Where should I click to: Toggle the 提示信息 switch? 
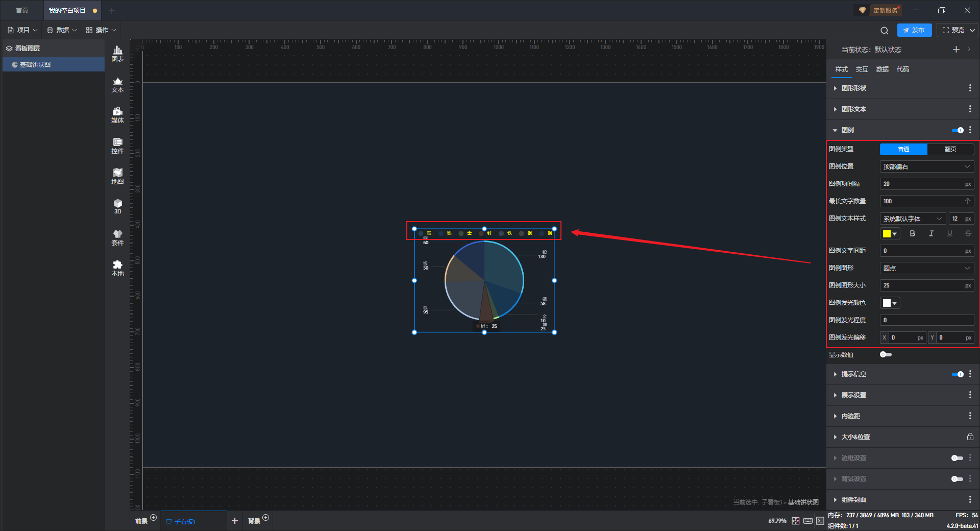coord(958,374)
